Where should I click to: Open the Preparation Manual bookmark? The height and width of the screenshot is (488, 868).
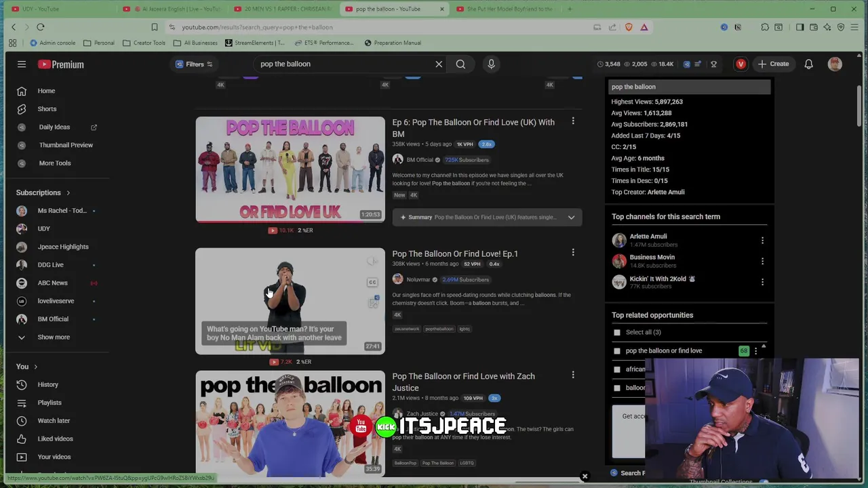(x=393, y=43)
